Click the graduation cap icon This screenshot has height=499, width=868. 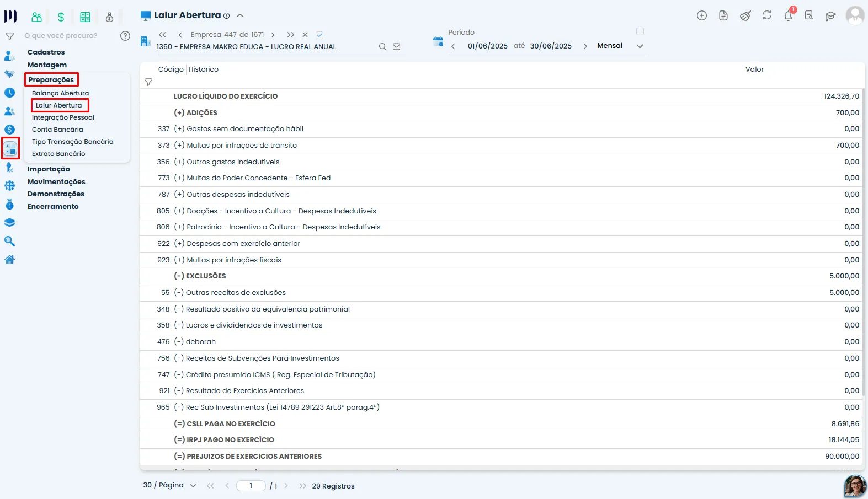pyautogui.click(x=830, y=15)
